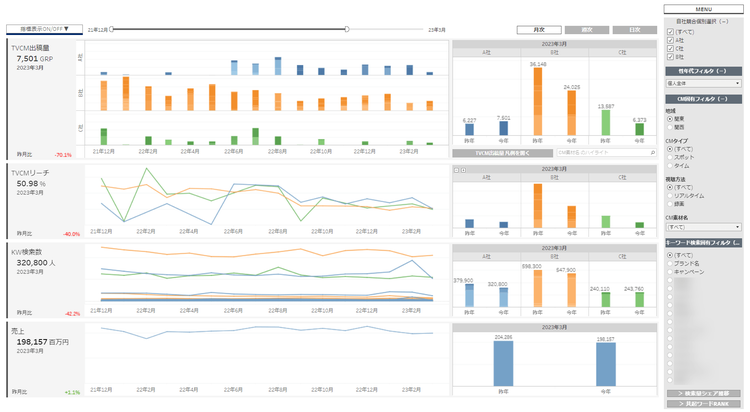Click the collapse (−) icon on TVCMリーチ panel header

click(x=456, y=170)
